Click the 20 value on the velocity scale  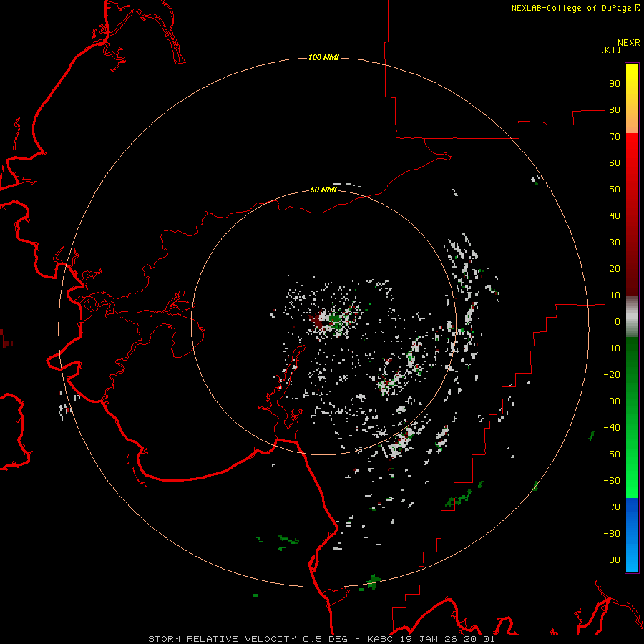tap(615, 268)
